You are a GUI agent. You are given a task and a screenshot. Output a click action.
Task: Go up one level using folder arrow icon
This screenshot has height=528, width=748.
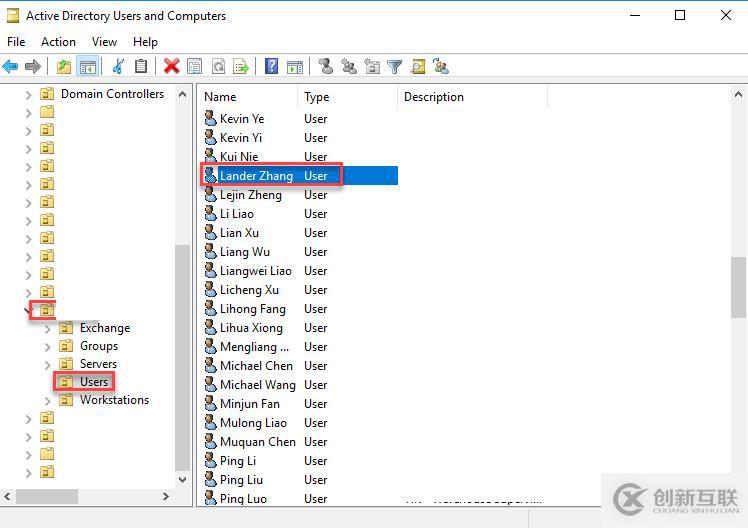[x=63, y=66]
